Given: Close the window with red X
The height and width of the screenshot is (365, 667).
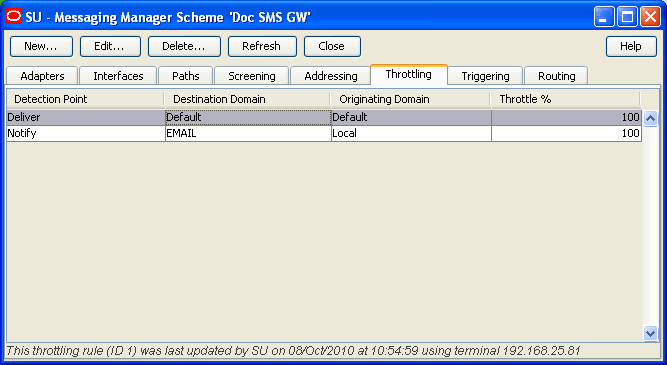Looking at the screenshot, I should (650, 17).
